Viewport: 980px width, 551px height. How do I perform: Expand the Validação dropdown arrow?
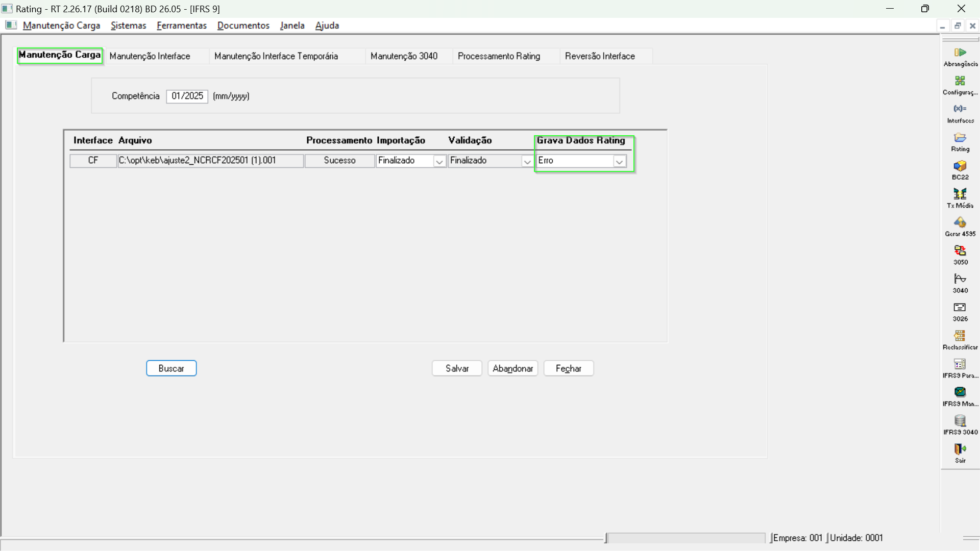point(527,161)
